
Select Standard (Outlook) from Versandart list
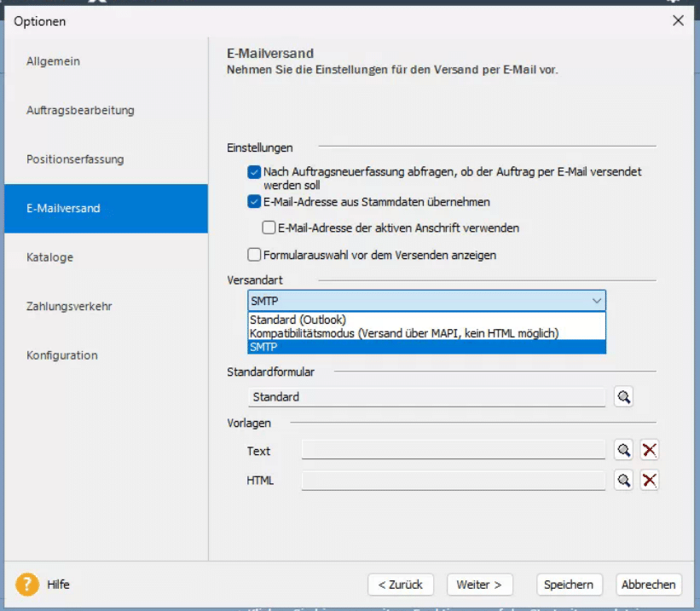point(298,320)
